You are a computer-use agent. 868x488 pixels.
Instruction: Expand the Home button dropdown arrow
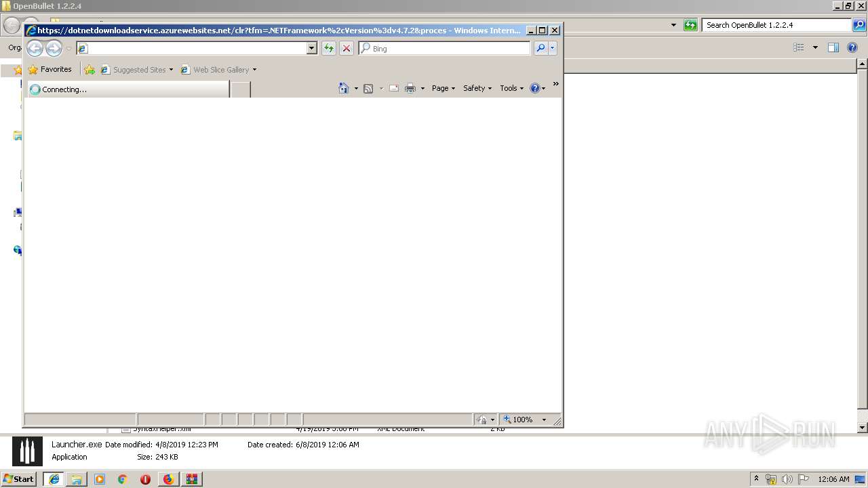pyautogui.click(x=356, y=88)
